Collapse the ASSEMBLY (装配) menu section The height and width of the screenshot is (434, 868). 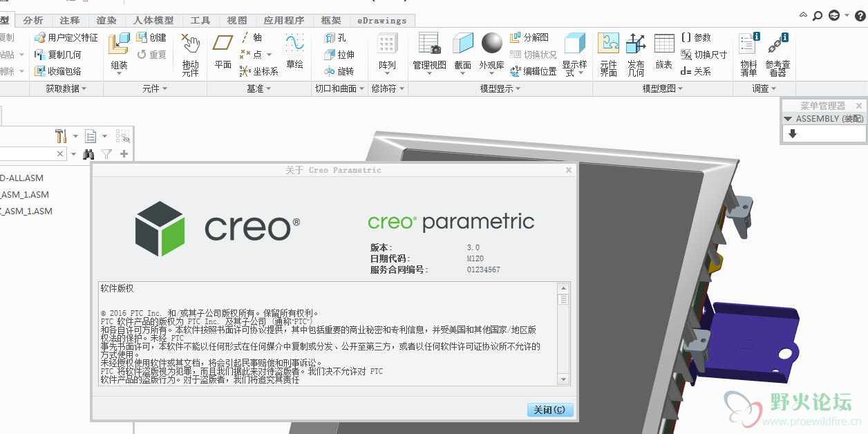tap(788, 119)
